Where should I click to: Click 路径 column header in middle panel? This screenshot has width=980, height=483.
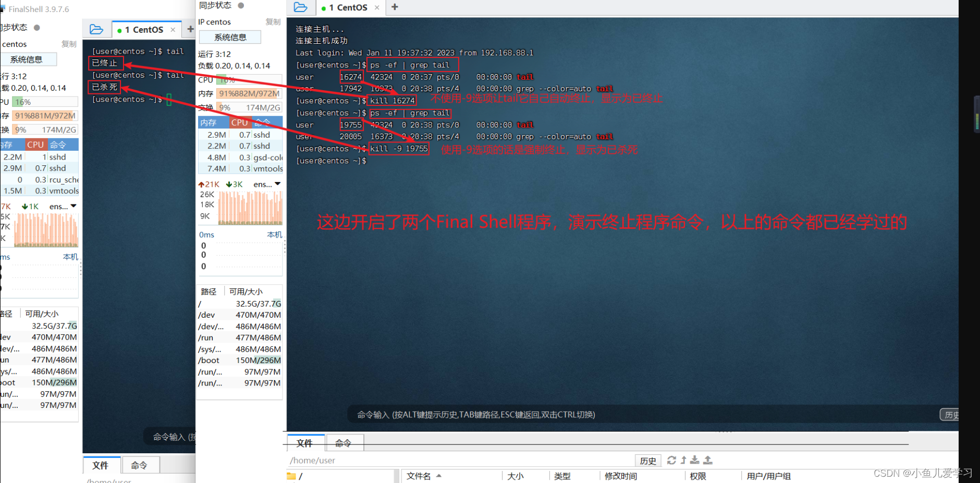tap(210, 292)
